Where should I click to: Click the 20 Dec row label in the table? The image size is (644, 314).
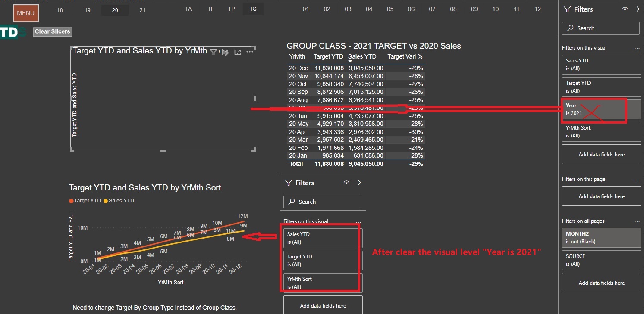(x=298, y=68)
